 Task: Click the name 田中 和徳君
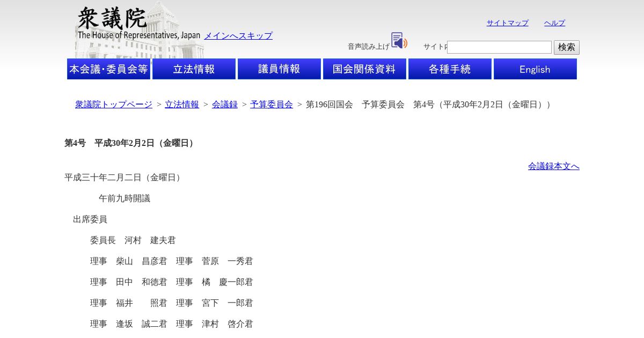[142, 282]
